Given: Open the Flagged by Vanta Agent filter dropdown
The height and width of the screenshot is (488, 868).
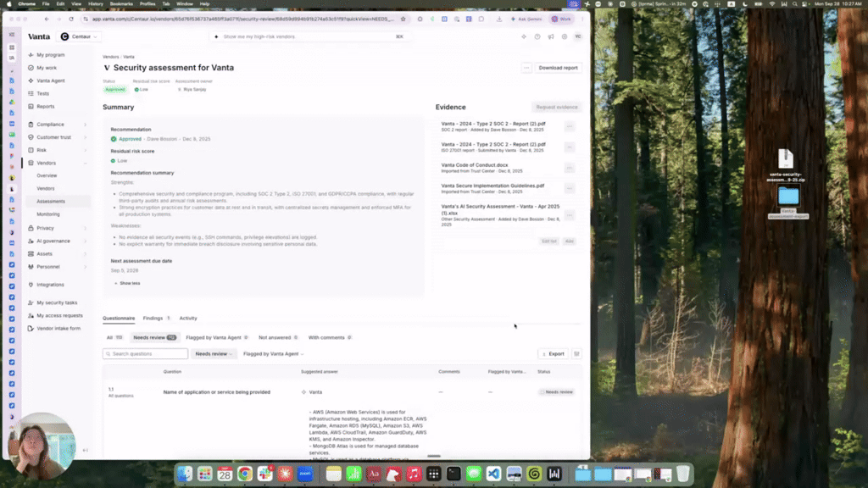Looking at the screenshot, I should [273, 353].
